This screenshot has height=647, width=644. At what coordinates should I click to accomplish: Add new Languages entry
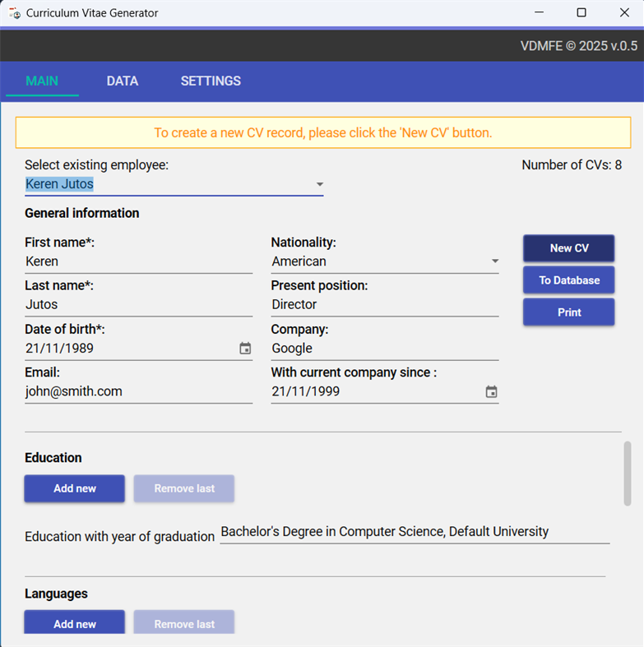tap(74, 622)
